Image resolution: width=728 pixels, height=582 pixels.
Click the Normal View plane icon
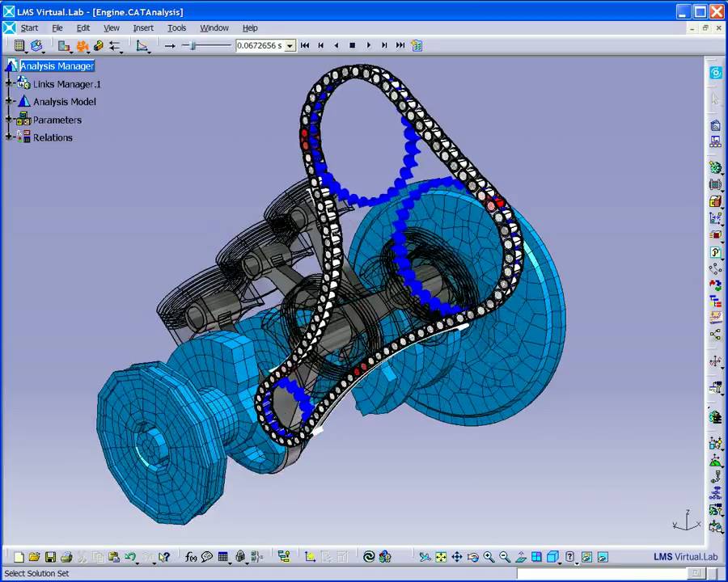click(520, 556)
